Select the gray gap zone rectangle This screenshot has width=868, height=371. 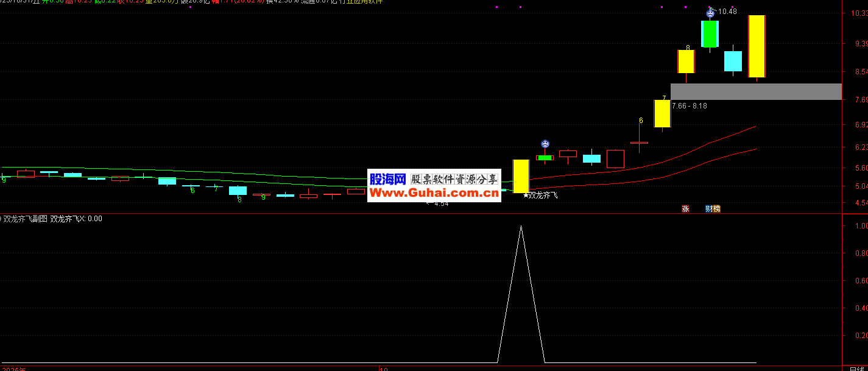[755, 91]
